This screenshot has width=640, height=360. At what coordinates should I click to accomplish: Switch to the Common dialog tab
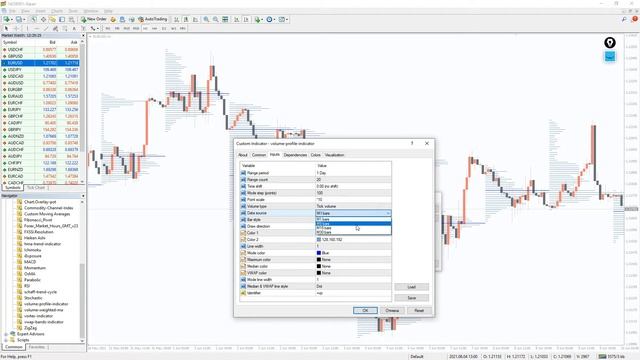pos(259,155)
